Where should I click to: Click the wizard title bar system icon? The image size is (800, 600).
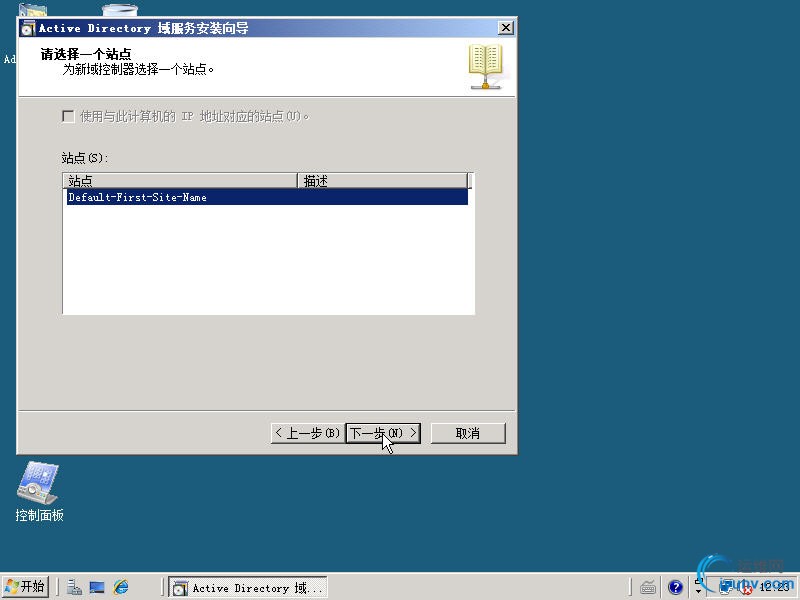pos(28,29)
